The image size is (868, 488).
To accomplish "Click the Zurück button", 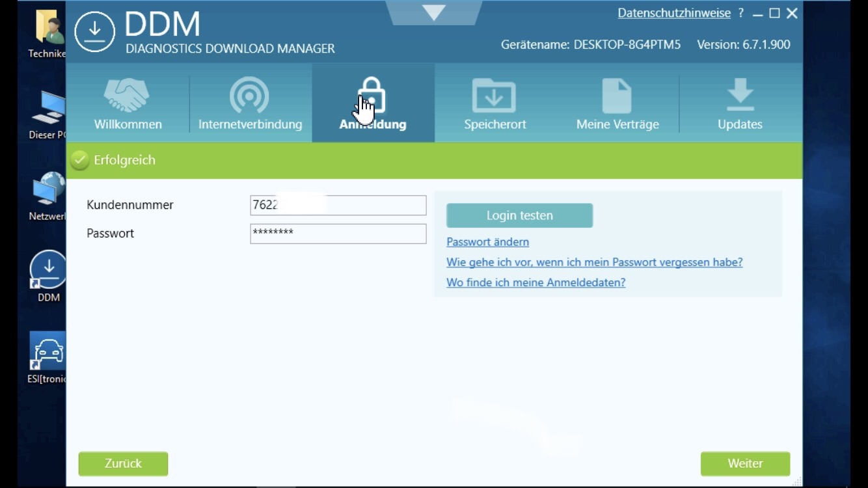I will 123,463.
